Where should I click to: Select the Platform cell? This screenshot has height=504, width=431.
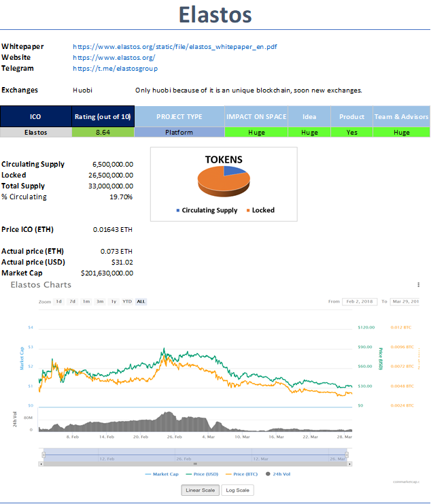click(179, 133)
